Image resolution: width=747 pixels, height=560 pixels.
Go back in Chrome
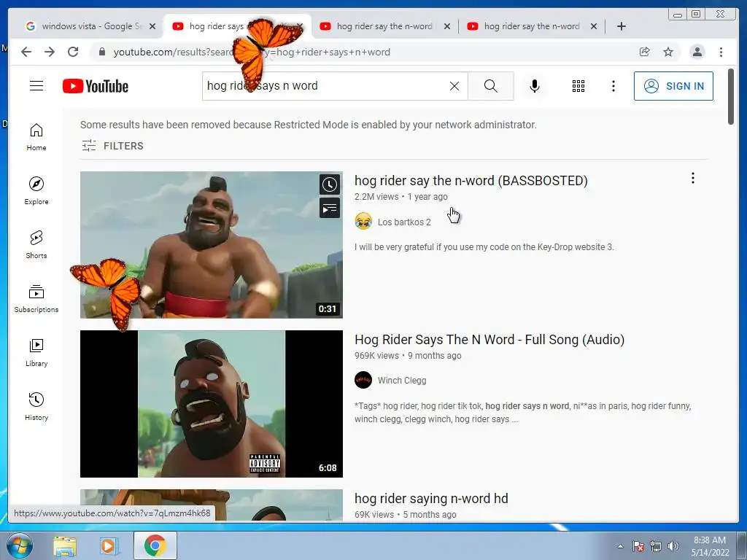(x=26, y=52)
